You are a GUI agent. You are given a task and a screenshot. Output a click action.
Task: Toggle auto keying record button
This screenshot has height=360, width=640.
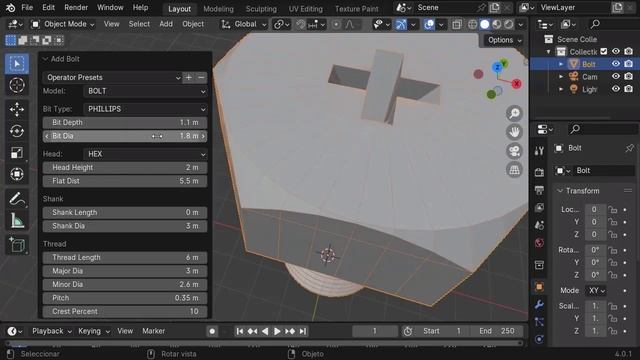212,331
